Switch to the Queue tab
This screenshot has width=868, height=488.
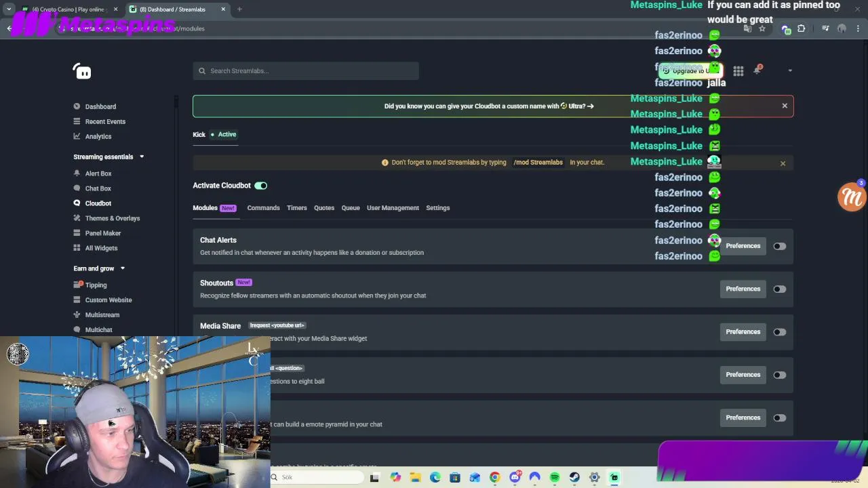click(351, 208)
